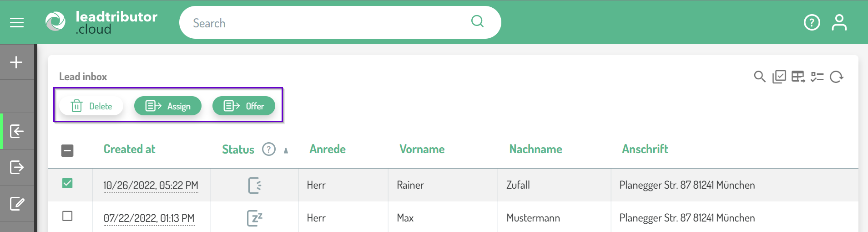868x232 pixels.
Task: Refresh the lead inbox list
Action: click(x=836, y=77)
